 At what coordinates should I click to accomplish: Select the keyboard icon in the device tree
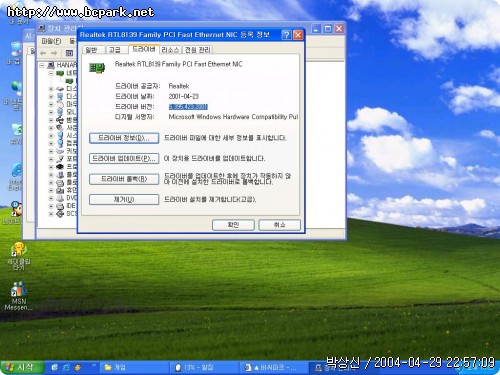60,151
